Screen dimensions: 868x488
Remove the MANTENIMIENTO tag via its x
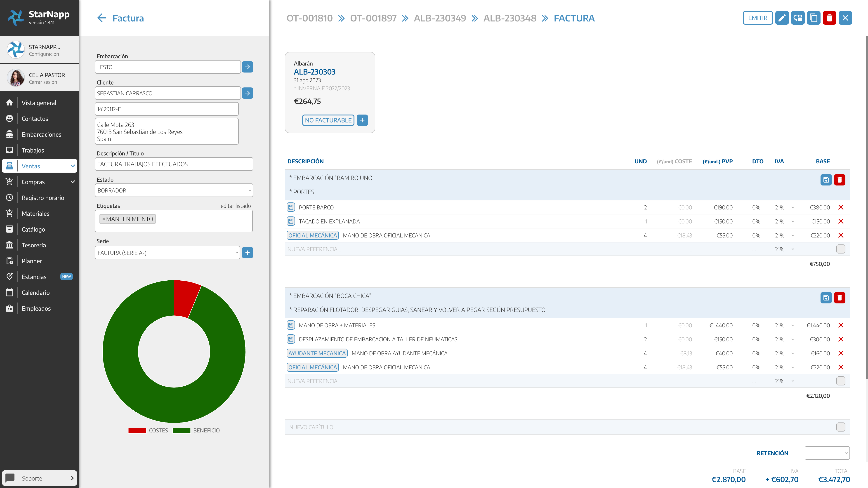[104, 219]
